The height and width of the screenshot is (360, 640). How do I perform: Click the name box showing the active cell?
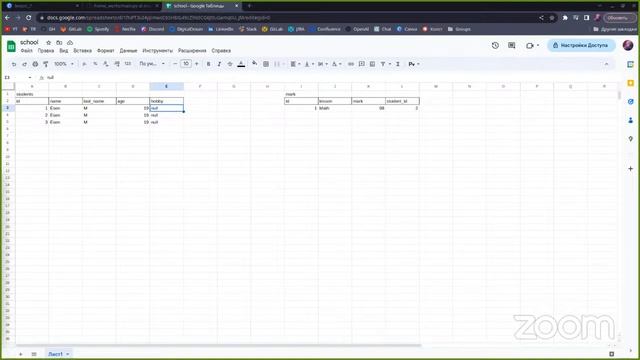(x=17, y=77)
